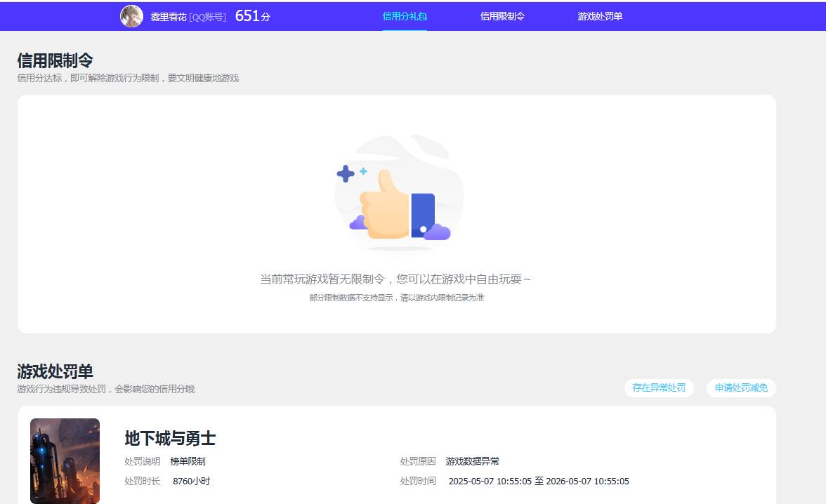Switch to the 信用分礼包 tab
Viewport: 826px width, 504px height.
click(x=405, y=15)
